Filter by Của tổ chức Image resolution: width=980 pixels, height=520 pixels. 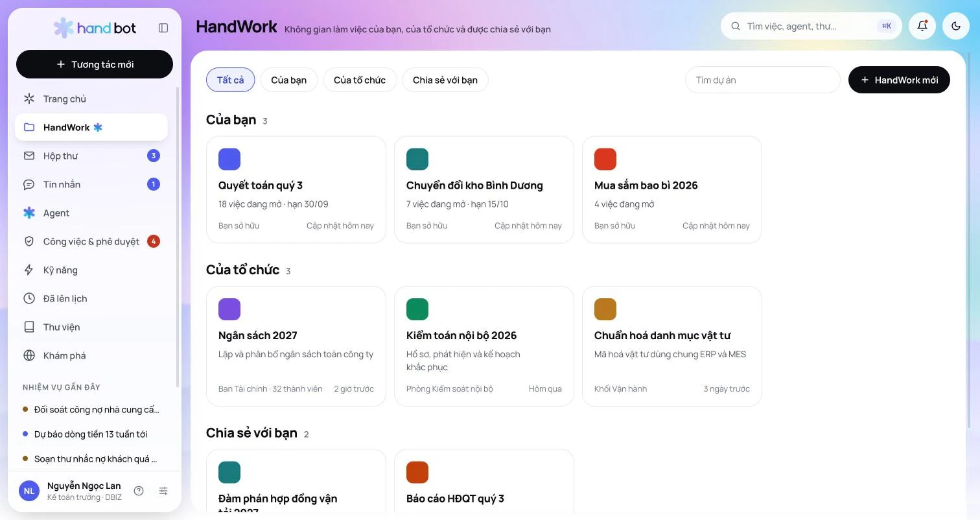point(360,80)
